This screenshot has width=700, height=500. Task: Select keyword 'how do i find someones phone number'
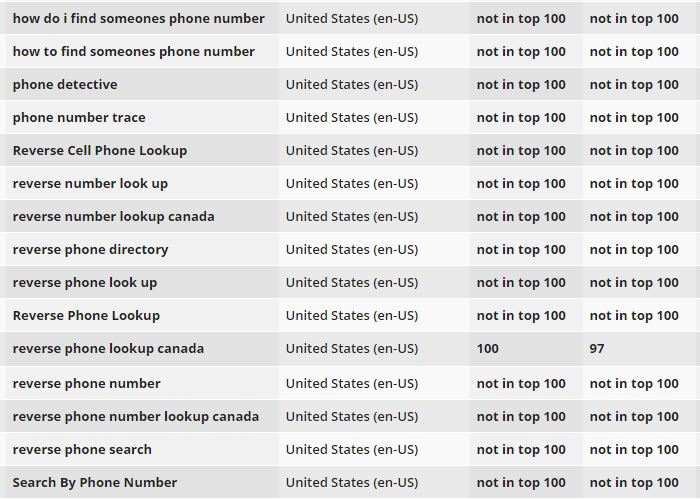click(x=138, y=19)
